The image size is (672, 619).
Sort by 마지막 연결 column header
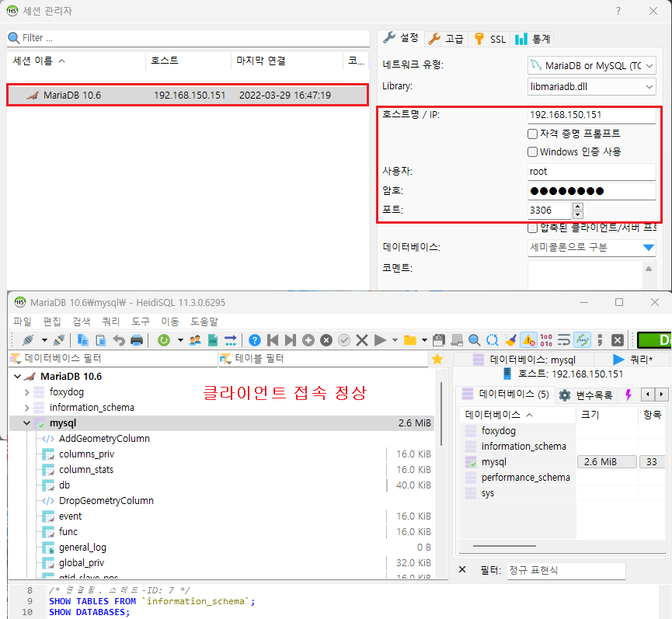tap(287, 61)
